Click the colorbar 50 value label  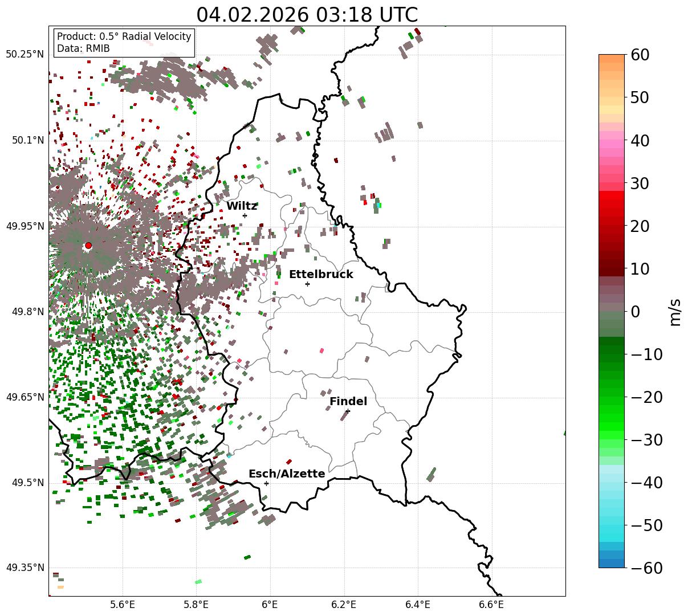[640, 97]
